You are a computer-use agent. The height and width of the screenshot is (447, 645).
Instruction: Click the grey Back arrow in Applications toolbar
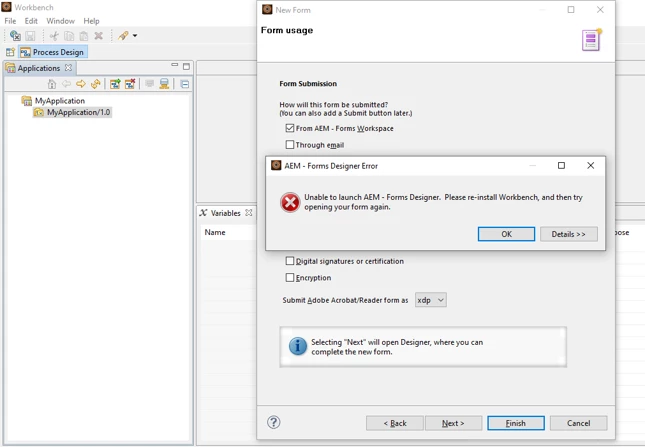(x=66, y=84)
